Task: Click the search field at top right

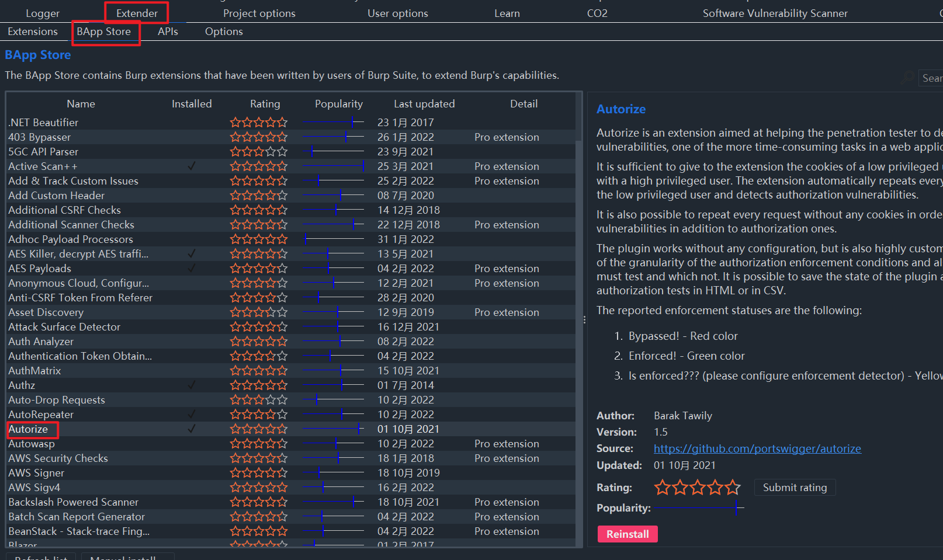Action: point(931,78)
